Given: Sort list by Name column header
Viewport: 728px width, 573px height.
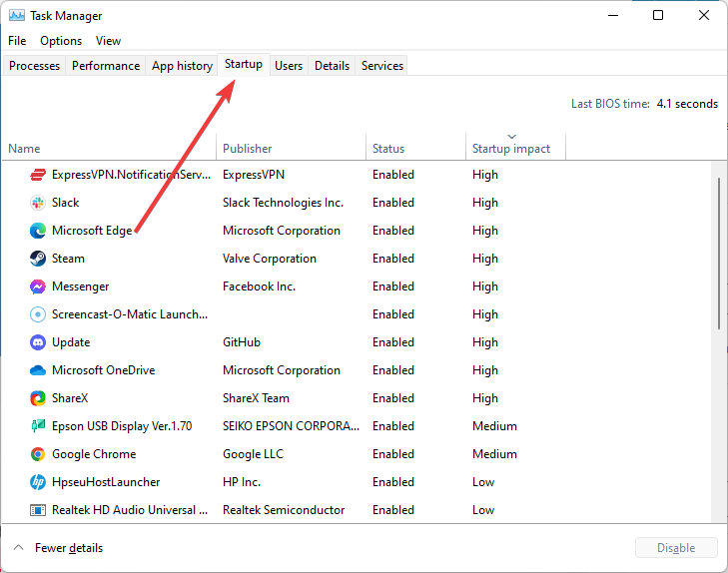Looking at the screenshot, I should [24, 149].
